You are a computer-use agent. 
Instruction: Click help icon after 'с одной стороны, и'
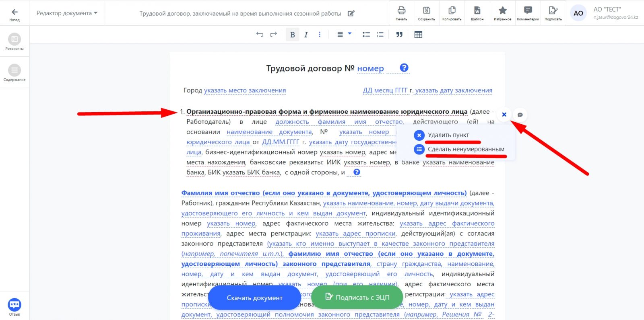coord(357,172)
